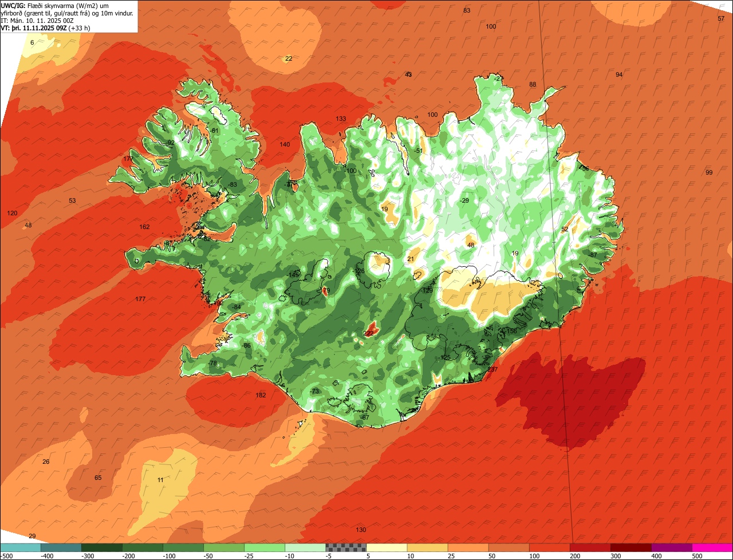Click the '140' value north of Iceland

click(x=285, y=144)
